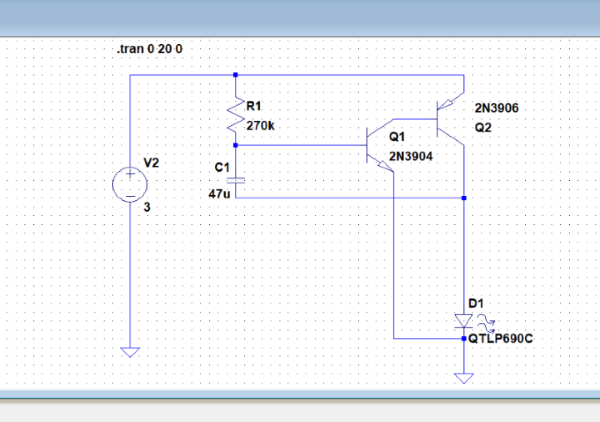
Task: Click the 2N3904 model label
Action: tap(409, 156)
